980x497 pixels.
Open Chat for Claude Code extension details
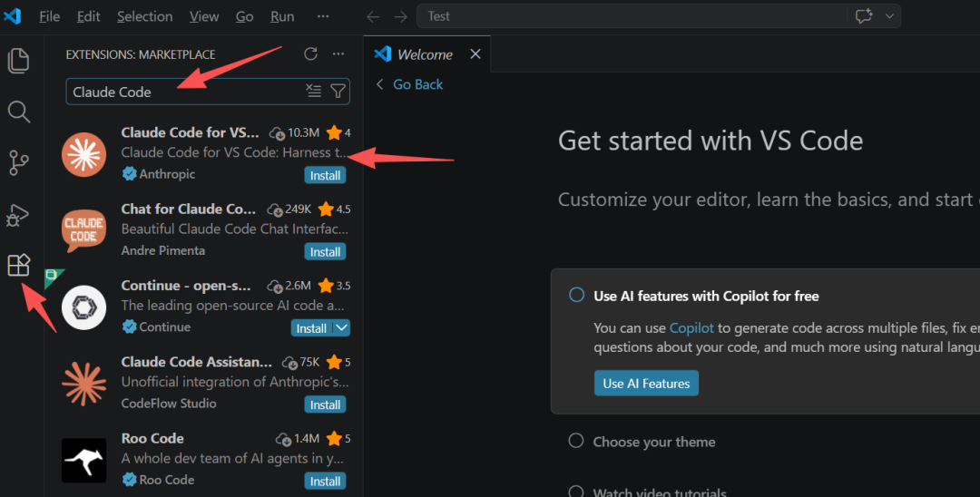[x=188, y=209]
